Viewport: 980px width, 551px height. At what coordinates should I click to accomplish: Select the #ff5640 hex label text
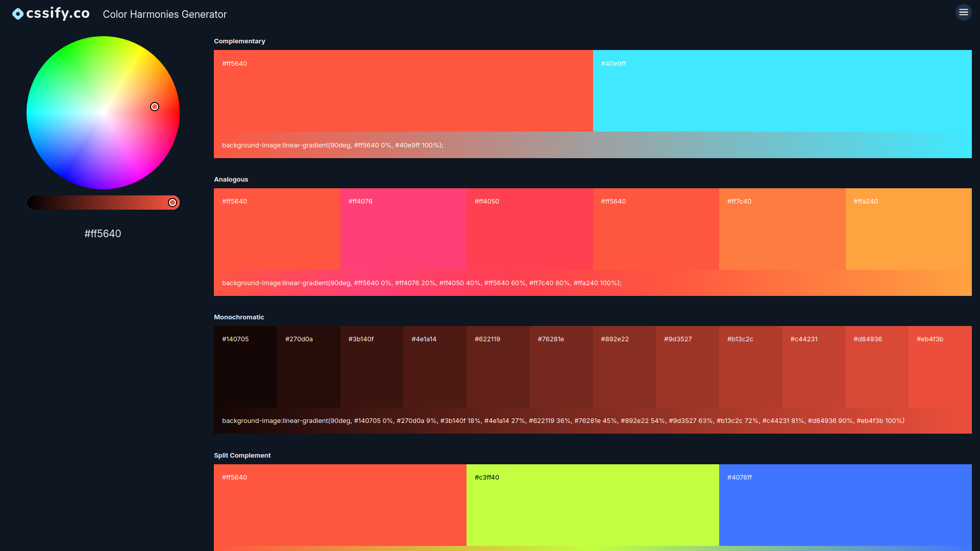(x=103, y=234)
